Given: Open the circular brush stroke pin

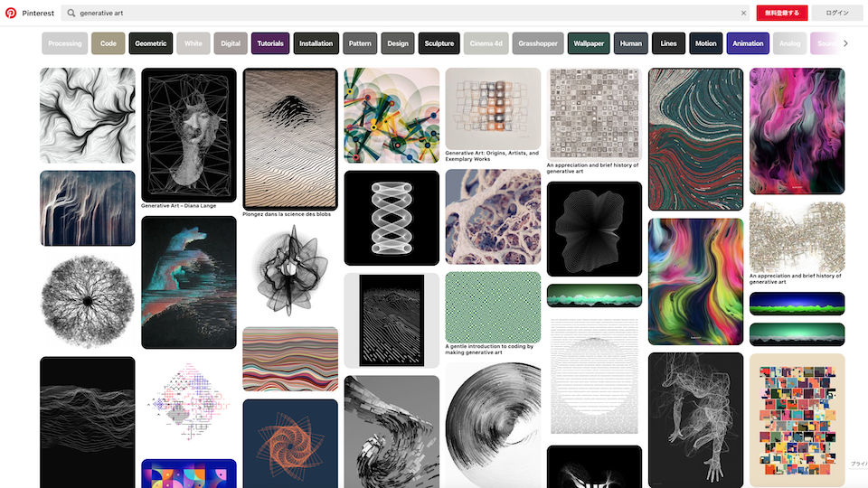Looking at the screenshot, I should click(493, 425).
